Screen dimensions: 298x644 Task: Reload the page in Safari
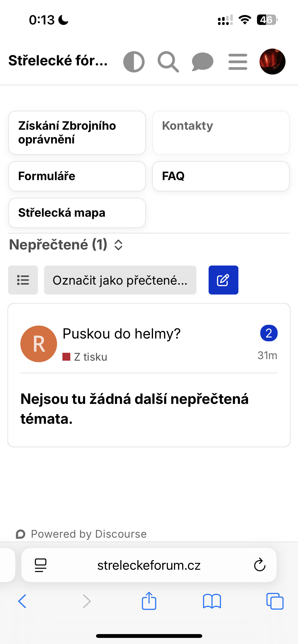point(260,565)
